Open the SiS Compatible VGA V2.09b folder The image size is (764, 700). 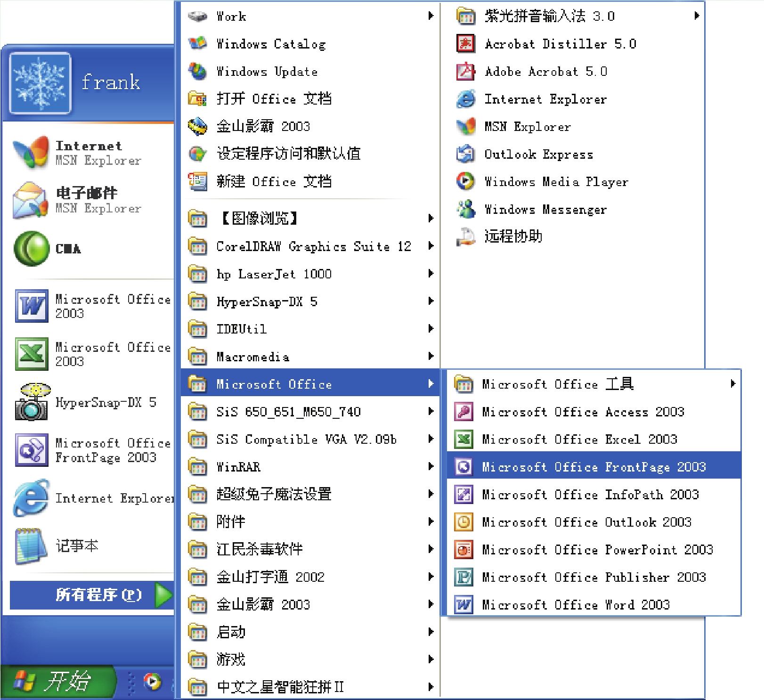pos(310,439)
